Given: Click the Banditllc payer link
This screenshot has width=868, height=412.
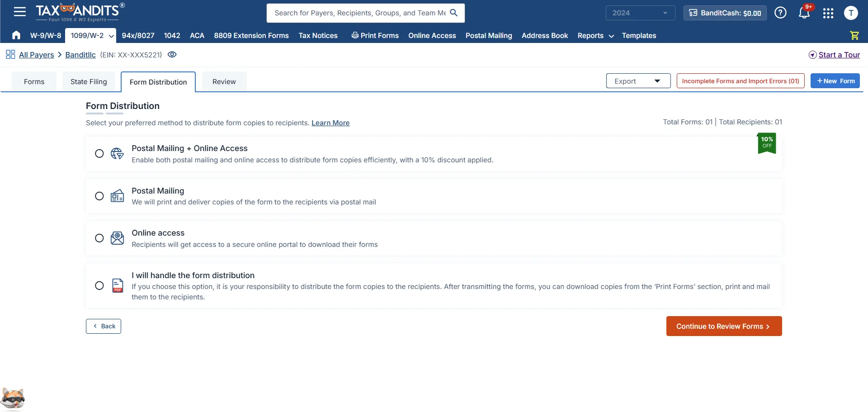Looking at the screenshot, I should 80,55.
